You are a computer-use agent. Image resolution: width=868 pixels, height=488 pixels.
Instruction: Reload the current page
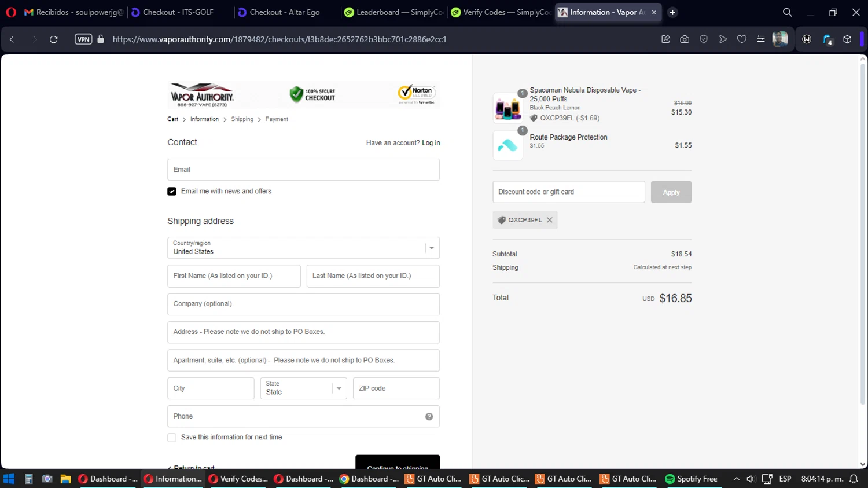click(53, 39)
